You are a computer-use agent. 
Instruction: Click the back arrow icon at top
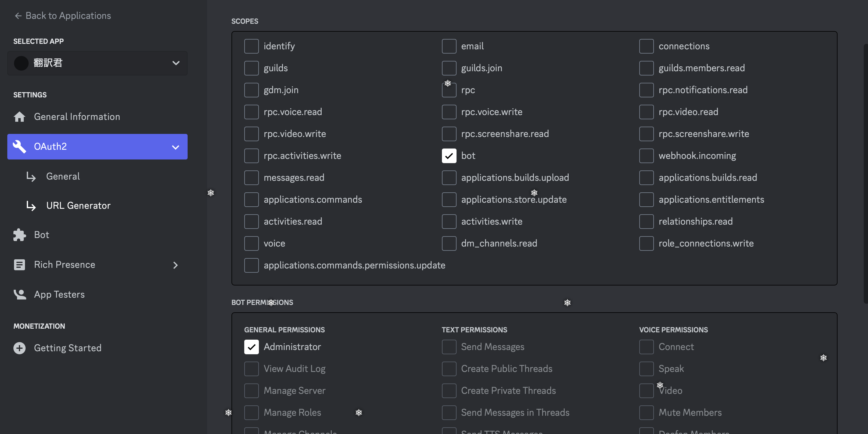pyautogui.click(x=18, y=16)
